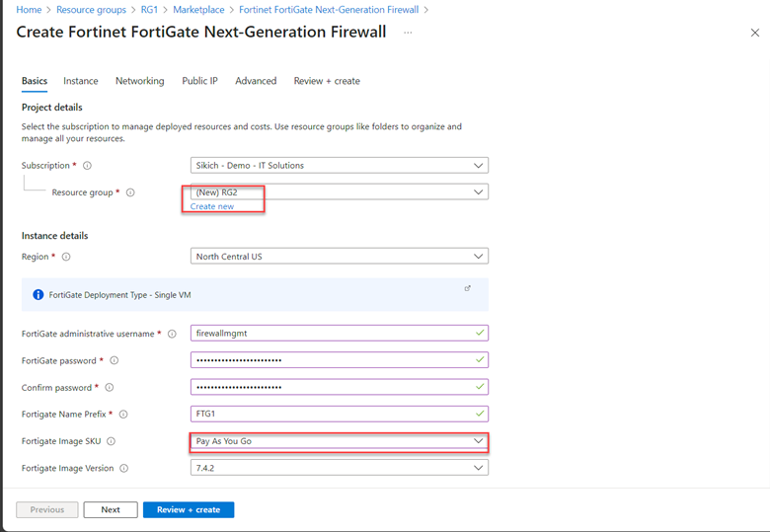Screen dimensions: 770x532
Task: Go to Resource groups in breadcrumb
Action: 90,9
